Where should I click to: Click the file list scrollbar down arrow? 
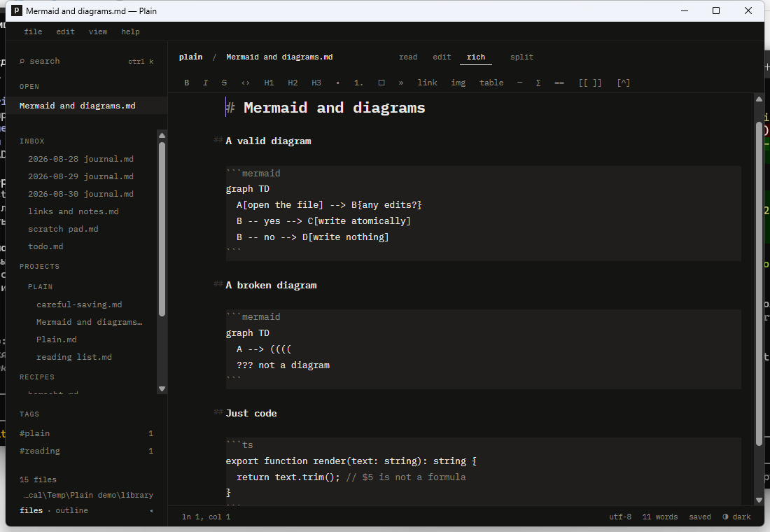(162, 388)
